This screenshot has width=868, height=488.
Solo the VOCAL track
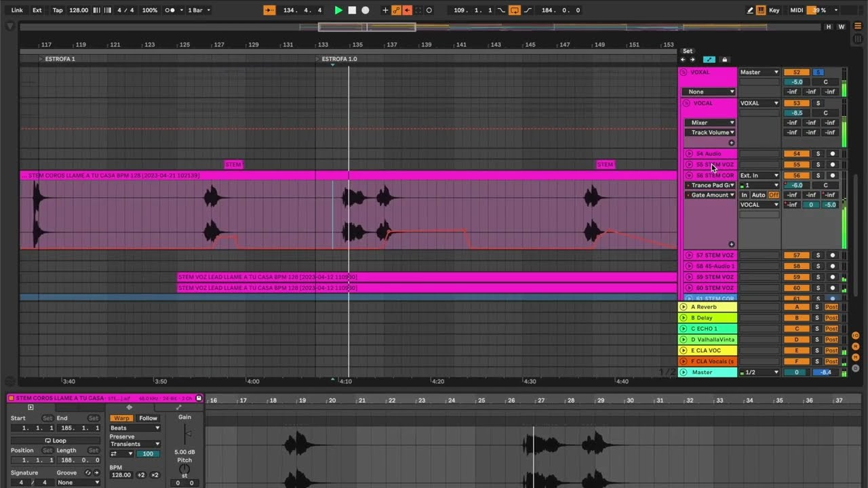(818, 103)
